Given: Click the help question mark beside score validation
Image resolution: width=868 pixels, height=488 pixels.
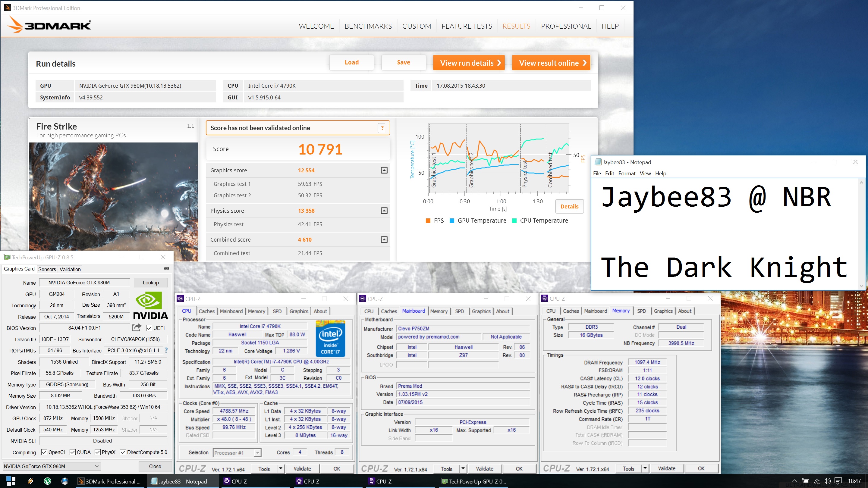Looking at the screenshot, I should (x=382, y=128).
